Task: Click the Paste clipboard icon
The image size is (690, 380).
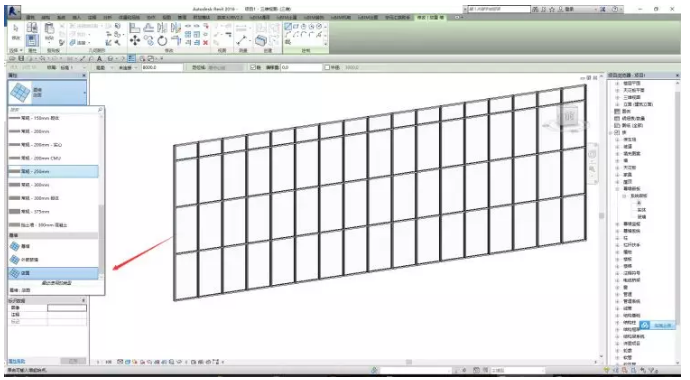Action: (x=49, y=29)
